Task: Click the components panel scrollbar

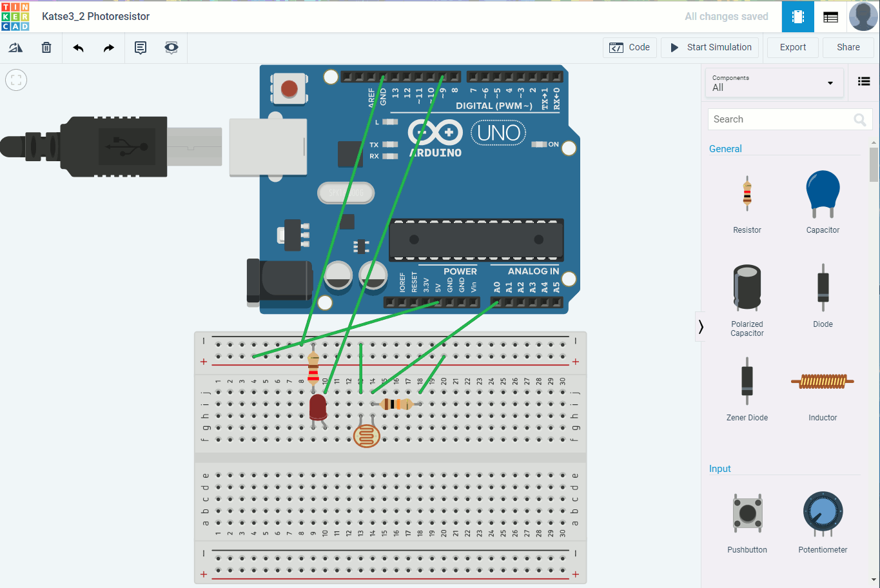Action: click(x=874, y=164)
